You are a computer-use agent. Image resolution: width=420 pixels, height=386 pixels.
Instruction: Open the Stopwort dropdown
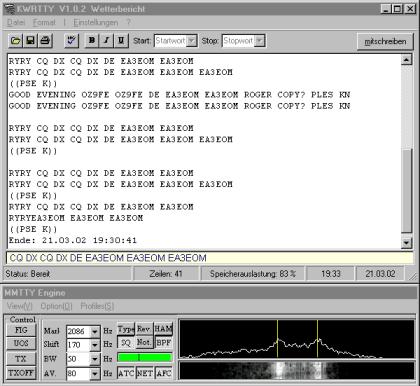(x=260, y=41)
